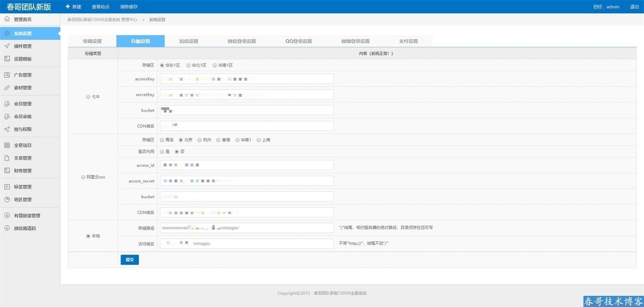
Task: Click the 组与权限 share icon
Action: pyautogui.click(x=7, y=129)
